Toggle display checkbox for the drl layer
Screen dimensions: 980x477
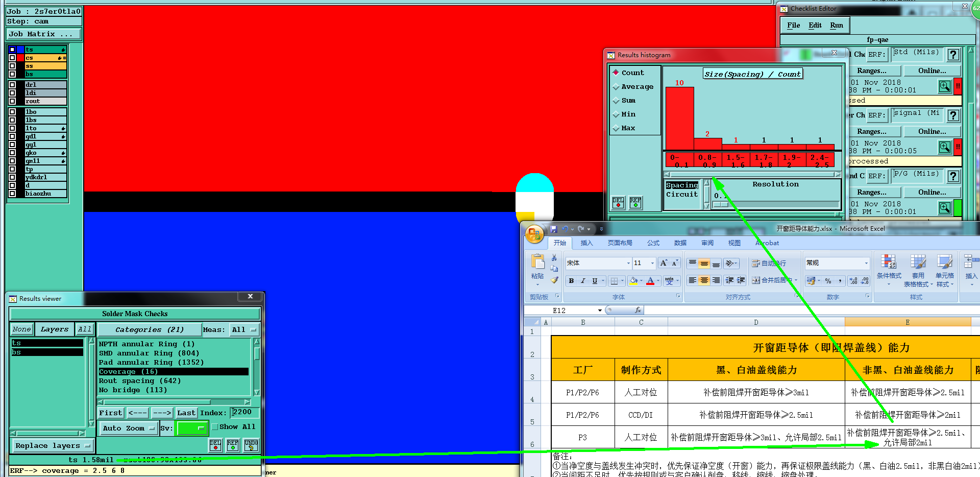coord(12,85)
